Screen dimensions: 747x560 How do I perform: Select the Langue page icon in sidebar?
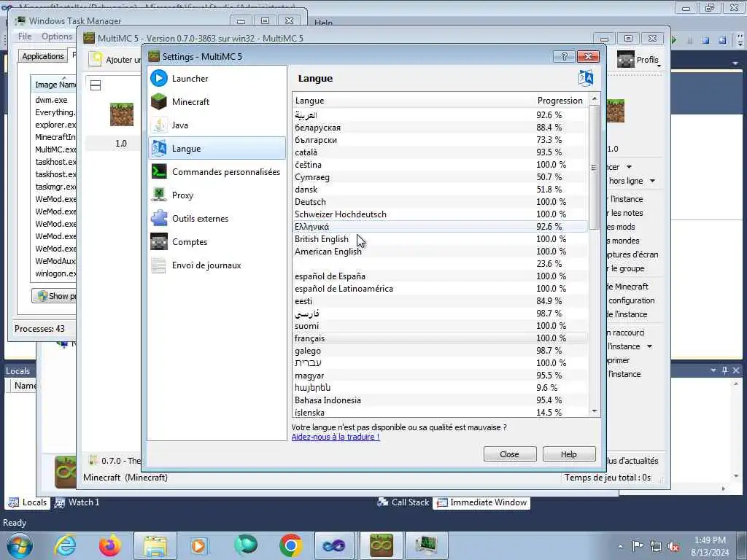(x=158, y=148)
